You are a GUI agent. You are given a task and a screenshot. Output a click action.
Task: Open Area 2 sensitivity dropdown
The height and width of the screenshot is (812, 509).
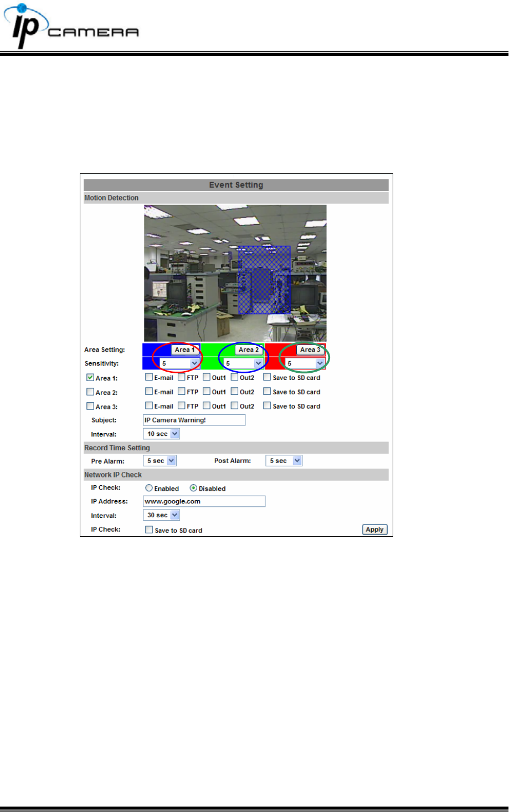click(x=244, y=363)
